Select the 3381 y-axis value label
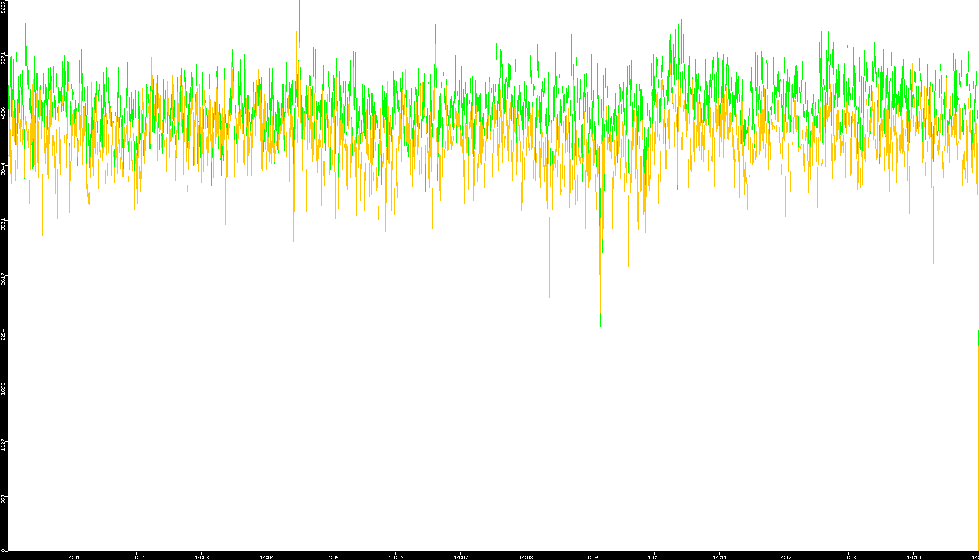 click(4, 224)
